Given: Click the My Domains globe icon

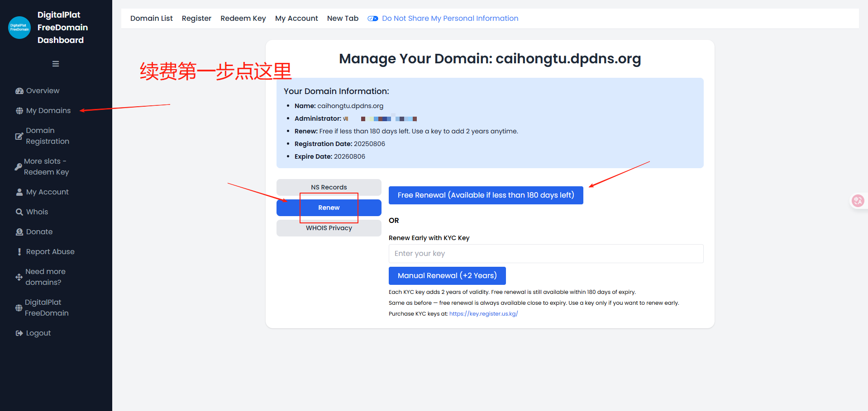Looking at the screenshot, I should pyautogui.click(x=19, y=111).
